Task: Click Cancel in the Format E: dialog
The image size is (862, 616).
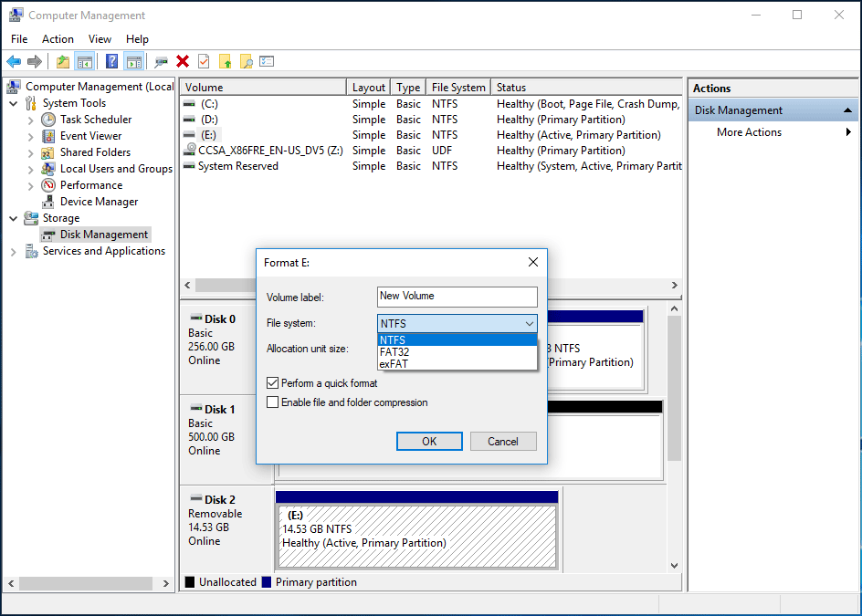Action: click(x=503, y=441)
